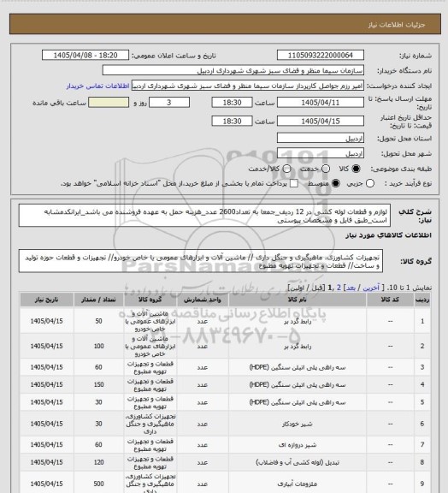448x493 pixels.
Task: Click the گروه کالا column header
Action: click(x=150, y=300)
